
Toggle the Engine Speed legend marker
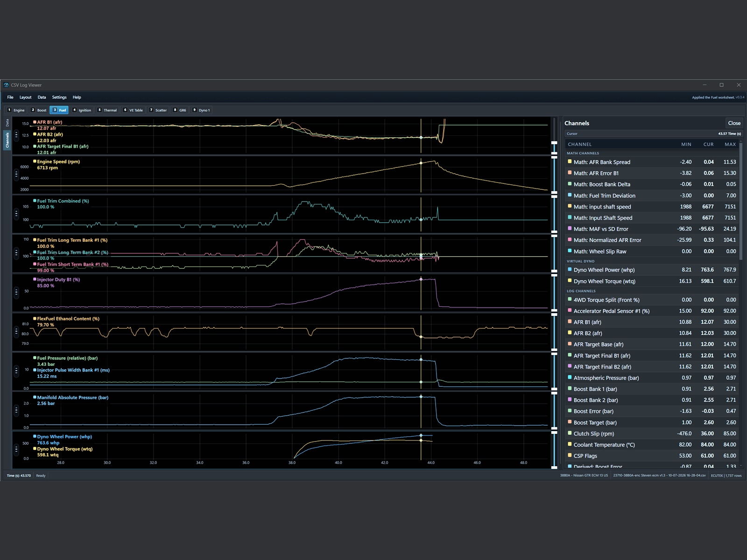(x=35, y=161)
